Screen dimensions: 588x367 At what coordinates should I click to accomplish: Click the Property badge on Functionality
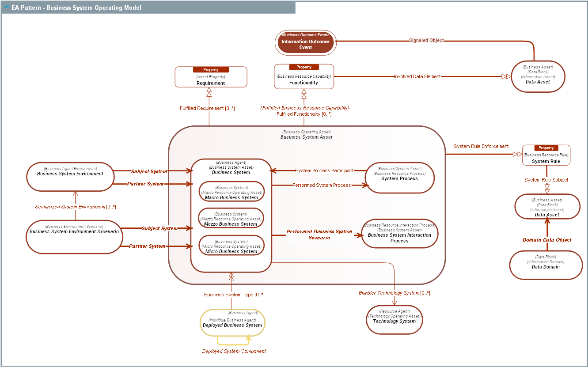click(x=304, y=67)
